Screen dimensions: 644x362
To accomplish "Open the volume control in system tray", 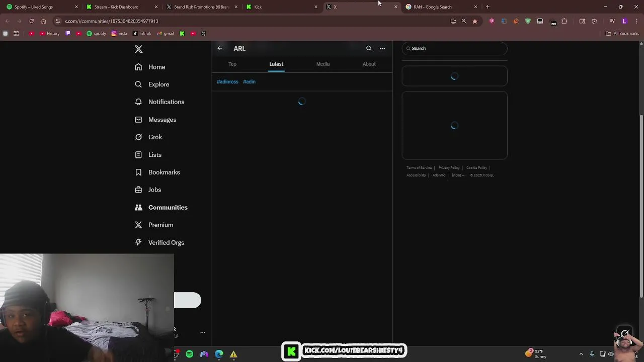I will (x=610, y=354).
